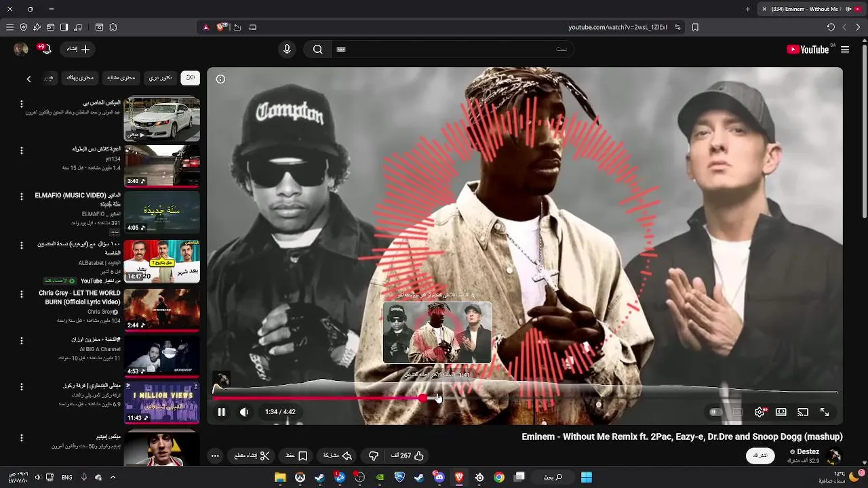Save the video to a playlist
The height and width of the screenshot is (488, 868).
[x=296, y=456]
